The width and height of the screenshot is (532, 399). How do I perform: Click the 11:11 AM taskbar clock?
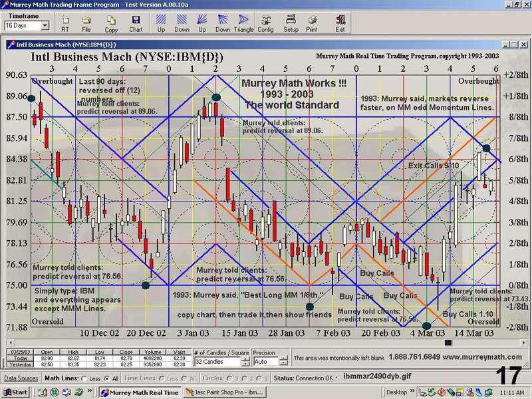pos(512,393)
